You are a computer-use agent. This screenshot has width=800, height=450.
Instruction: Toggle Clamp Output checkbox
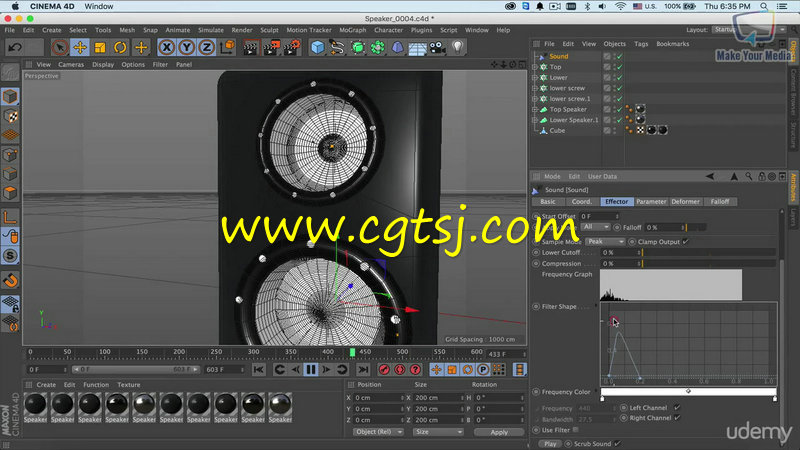coord(685,241)
